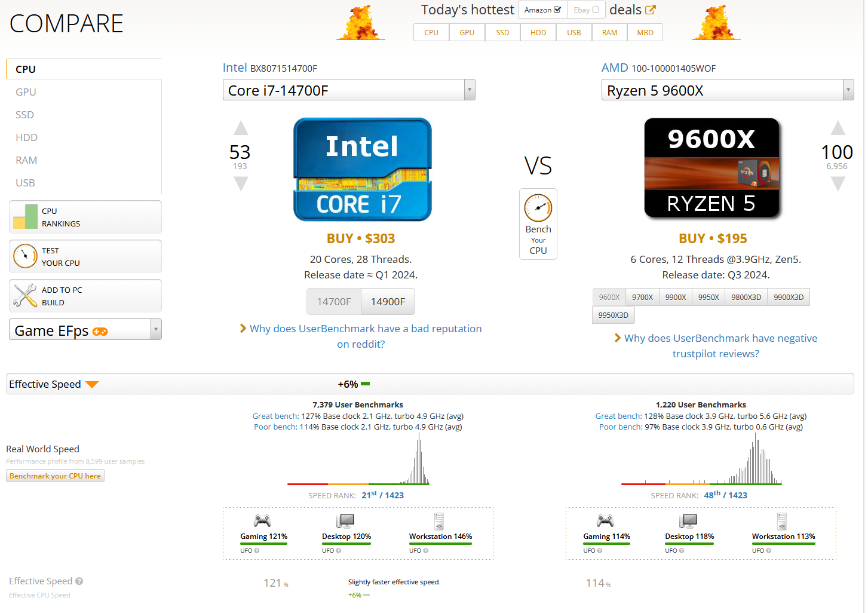The height and width of the screenshot is (613, 868).
Task: Open the GPU deals tab
Action: [x=467, y=32]
